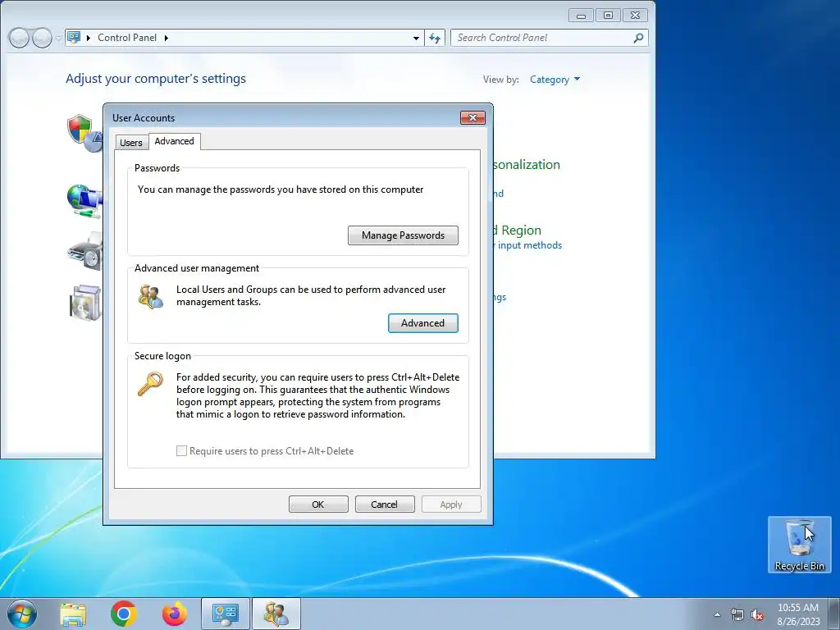840x630 pixels.
Task: Open the Windows Start menu
Action: [x=22, y=614]
